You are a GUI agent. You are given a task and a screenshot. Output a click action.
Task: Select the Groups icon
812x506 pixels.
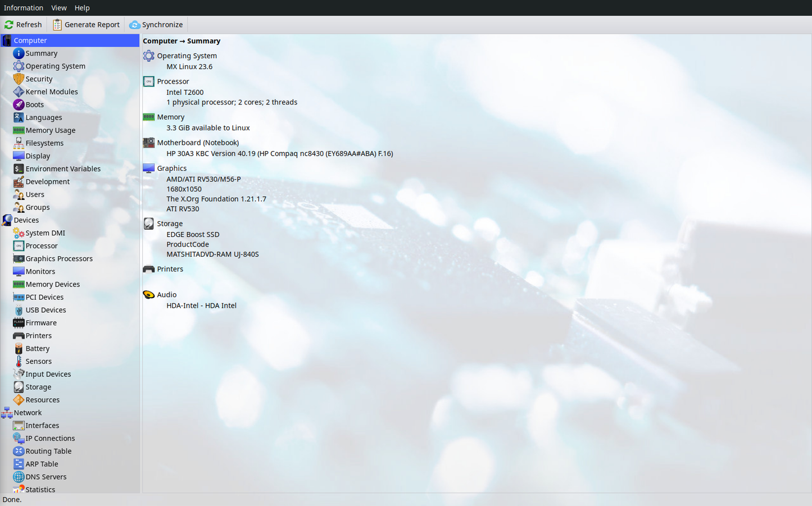coord(19,207)
